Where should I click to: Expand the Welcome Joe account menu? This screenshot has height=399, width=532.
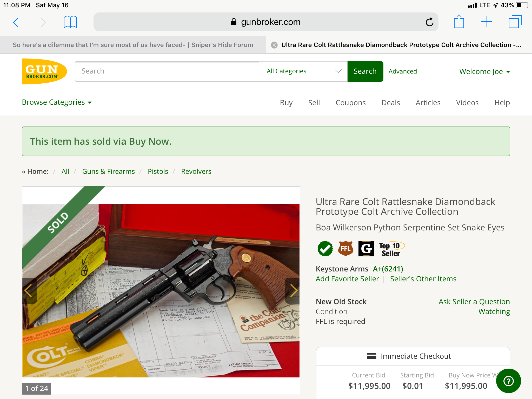tap(485, 71)
